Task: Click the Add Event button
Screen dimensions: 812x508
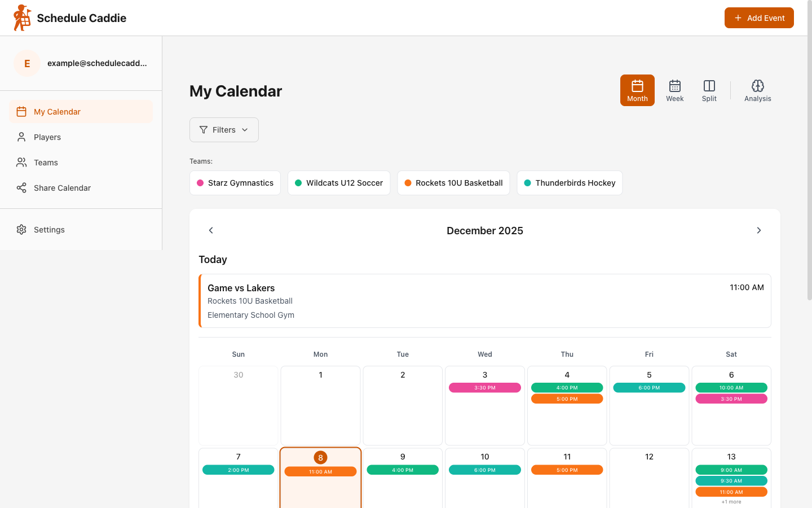Action: pyautogui.click(x=759, y=18)
